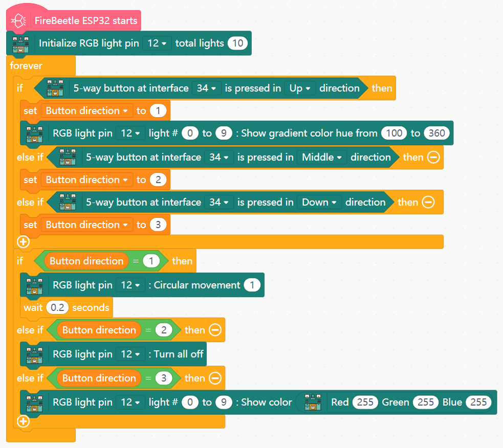The image size is (503, 448).
Task: Open the Up direction dropdown
Action: (x=300, y=88)
